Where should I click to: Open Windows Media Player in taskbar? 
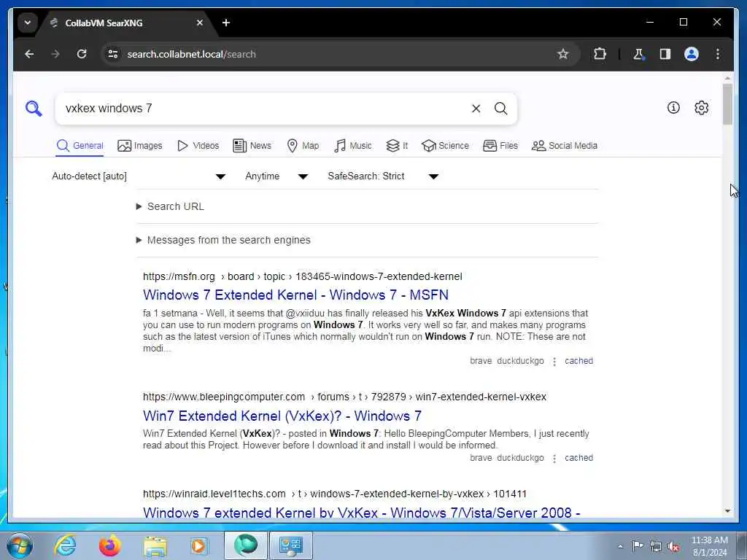point(199,545)
